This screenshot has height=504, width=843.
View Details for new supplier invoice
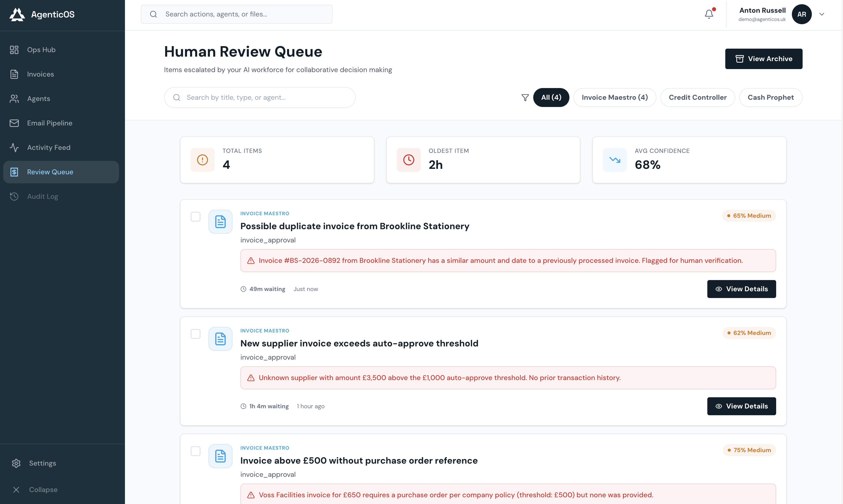(x=741, y=406)
